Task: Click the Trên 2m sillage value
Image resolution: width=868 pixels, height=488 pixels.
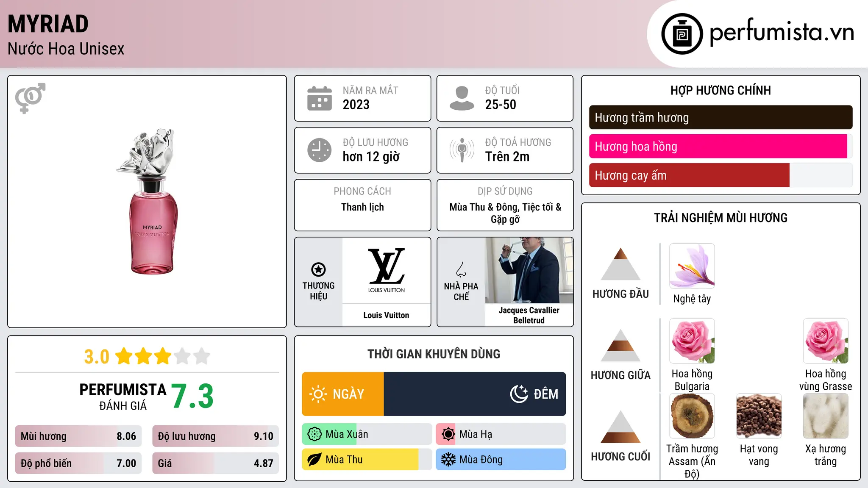Action: (x=507, y=157)
